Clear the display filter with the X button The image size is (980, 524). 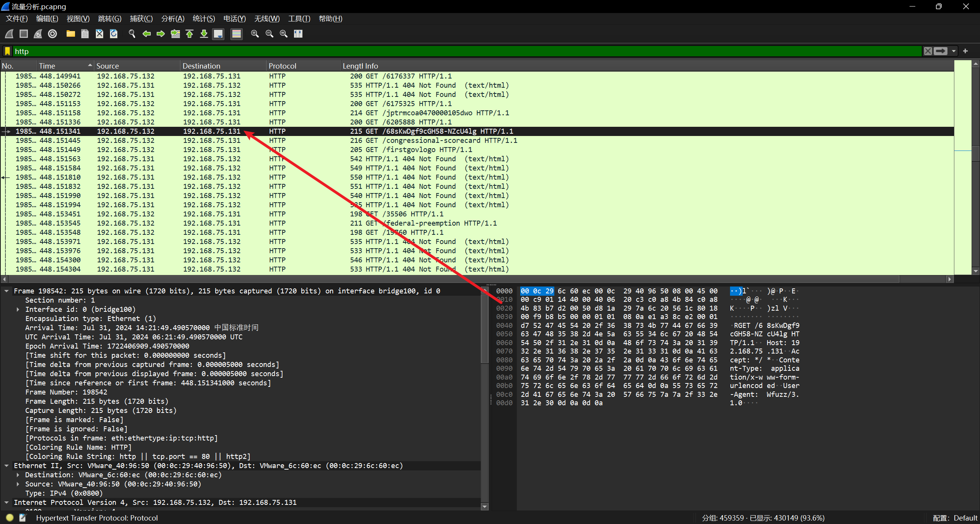(x=928, y=51)
